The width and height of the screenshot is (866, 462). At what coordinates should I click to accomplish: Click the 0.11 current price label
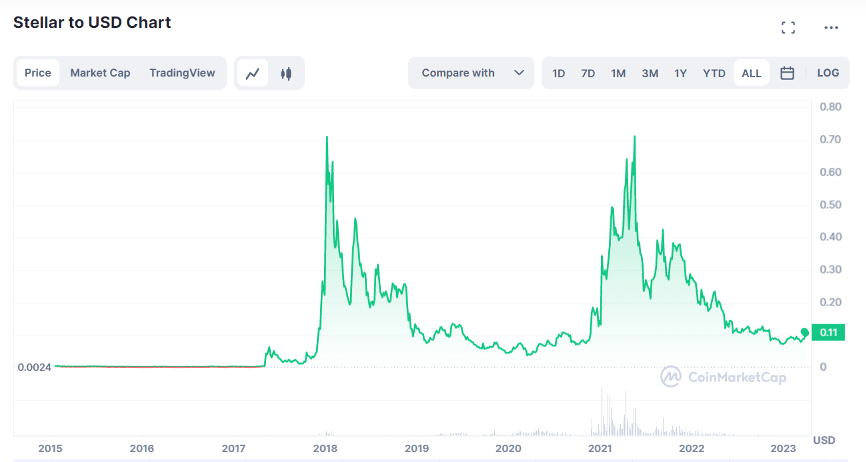coord(828,332)
